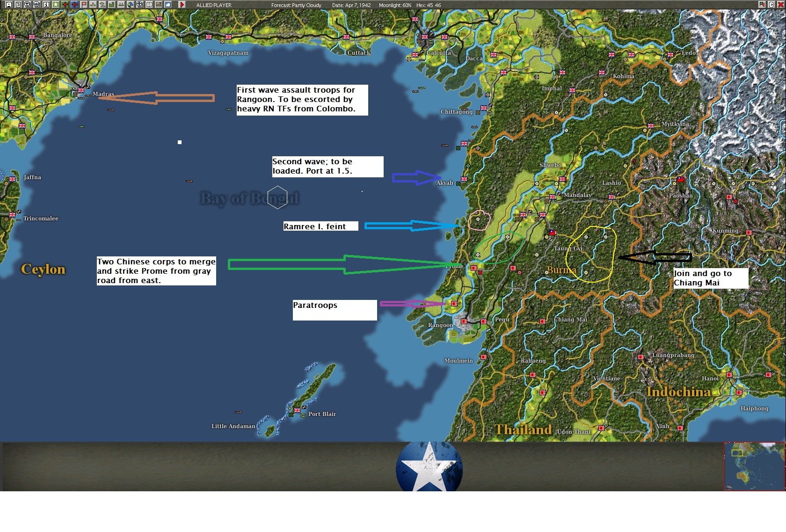Screen dimensions: 786x532
Task: Select the Luangprabang base label
Action: click(673, 355)
